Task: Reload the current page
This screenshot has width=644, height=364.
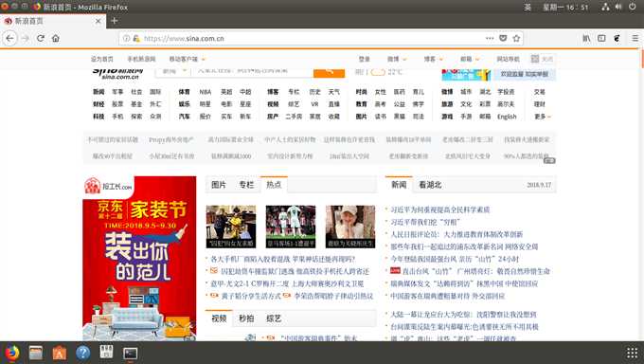Action: (40, 38)
